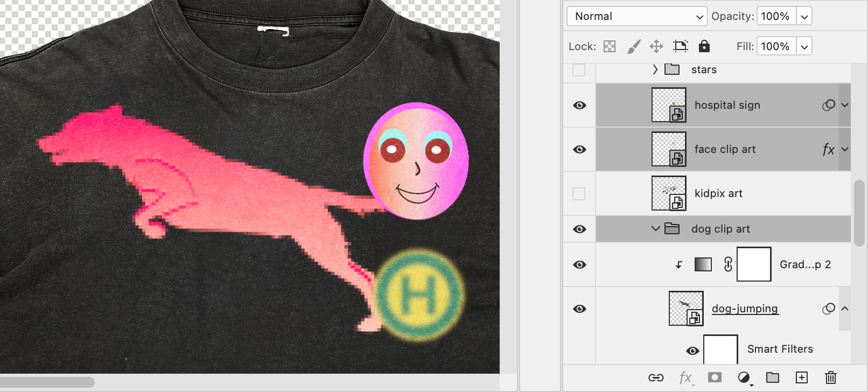The width and height of the screenshot is (868, 392).
Task: Click the Smart Filters label
Action: (780, 349)
